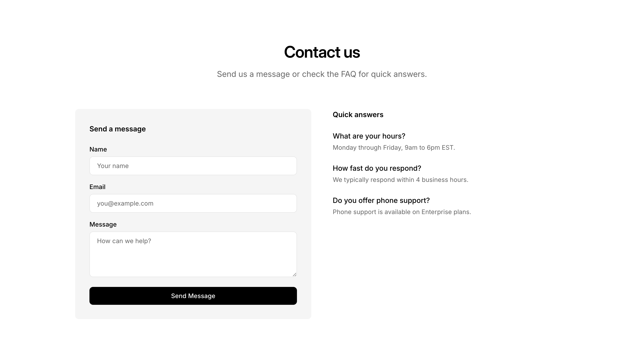The image size is (644, 362).
Task: Click the 'Contact us' heading
Action: 322,52
